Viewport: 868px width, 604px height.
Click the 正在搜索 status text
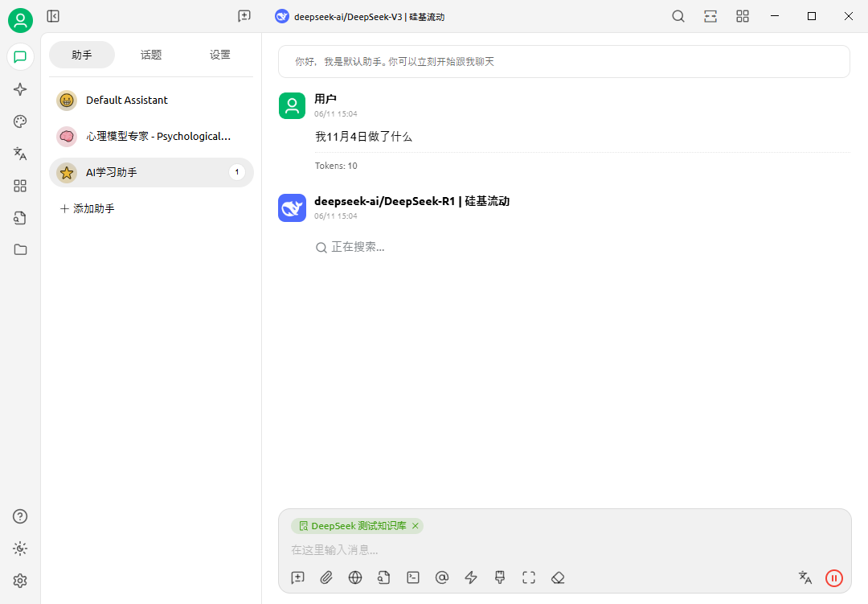358,247
